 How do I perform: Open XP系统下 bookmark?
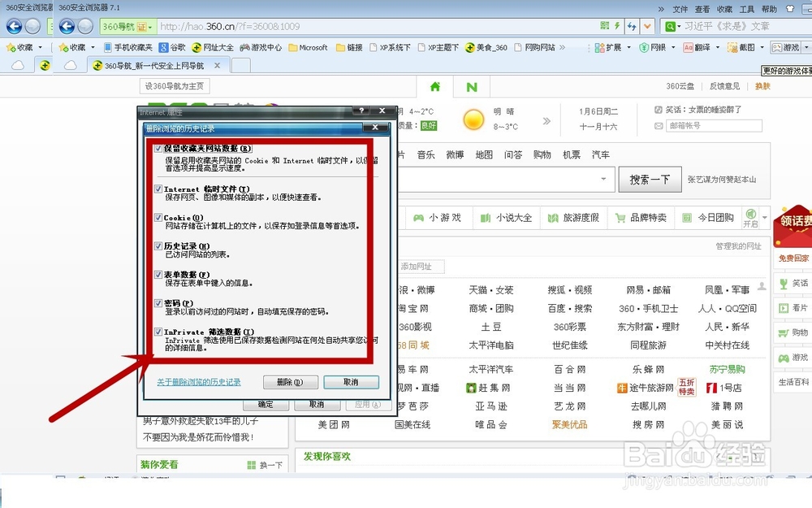pyautogui.click(x=390, y=47)
